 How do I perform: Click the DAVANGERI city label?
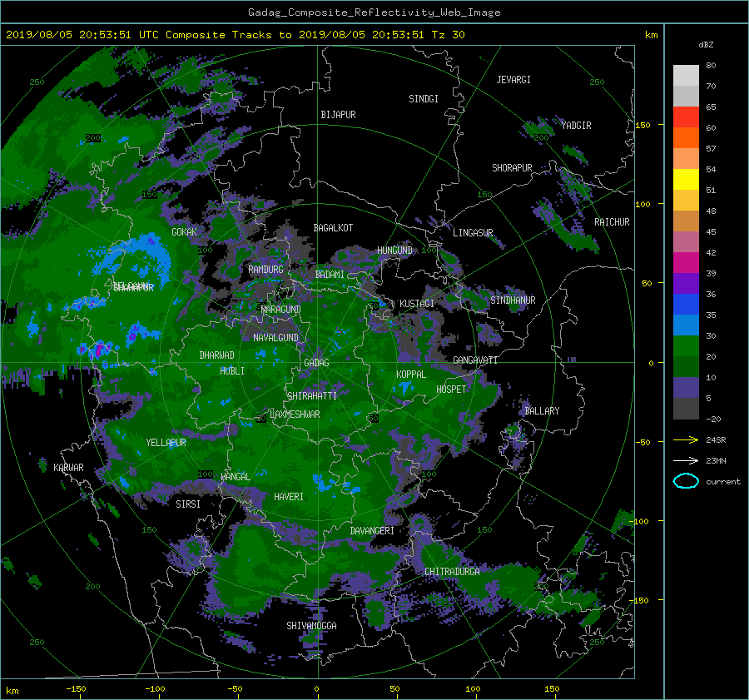tap(372, 531)
